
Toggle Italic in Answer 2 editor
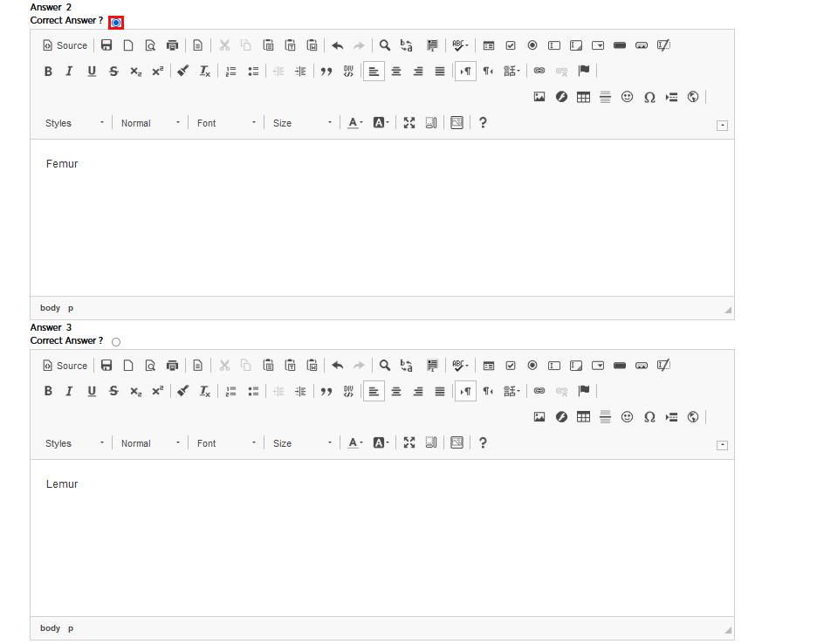(69, 72)
